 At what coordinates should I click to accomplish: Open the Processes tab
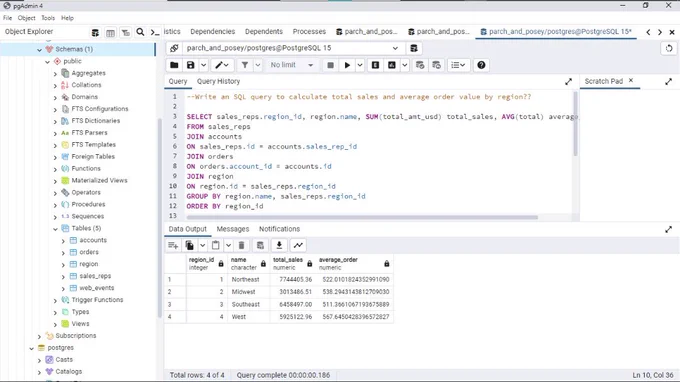pos(309,32)
